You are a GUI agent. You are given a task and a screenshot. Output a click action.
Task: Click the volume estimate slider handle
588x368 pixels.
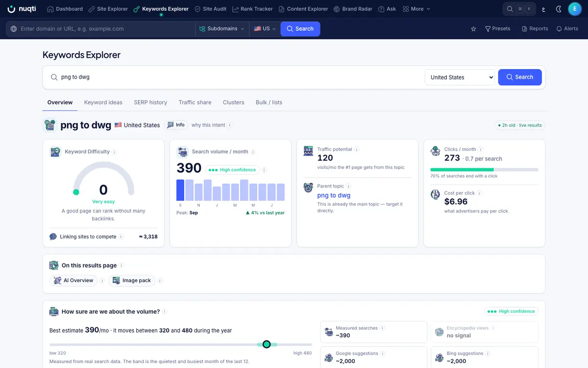click(x=267, y=344)
